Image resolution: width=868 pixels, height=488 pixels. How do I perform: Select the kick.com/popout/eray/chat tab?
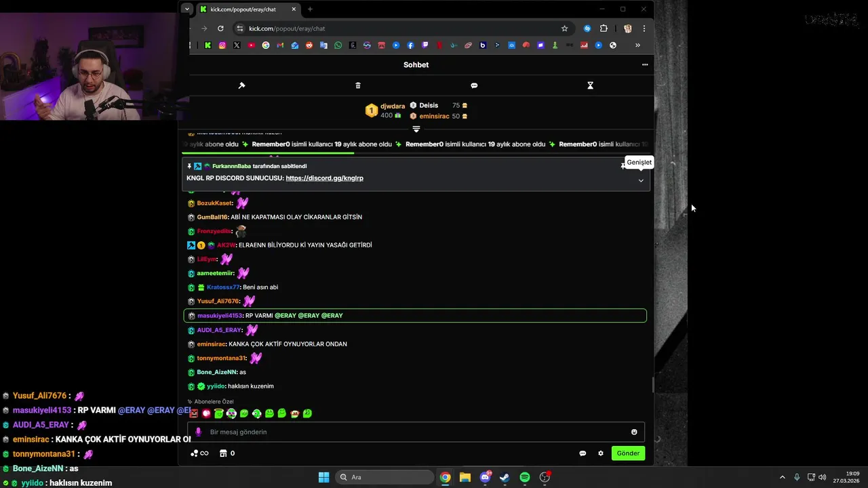248,9
